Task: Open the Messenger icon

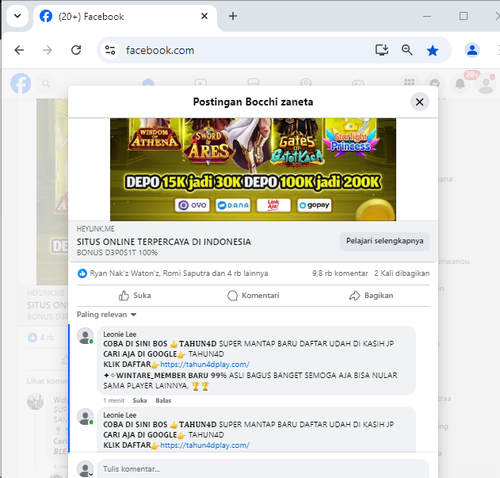Action: click(434, 83)
